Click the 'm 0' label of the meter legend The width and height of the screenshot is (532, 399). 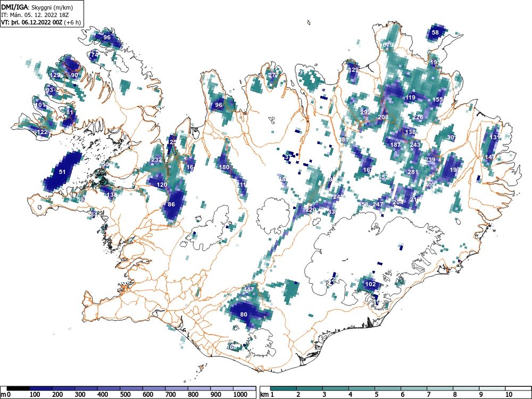(x=6, y=395)
